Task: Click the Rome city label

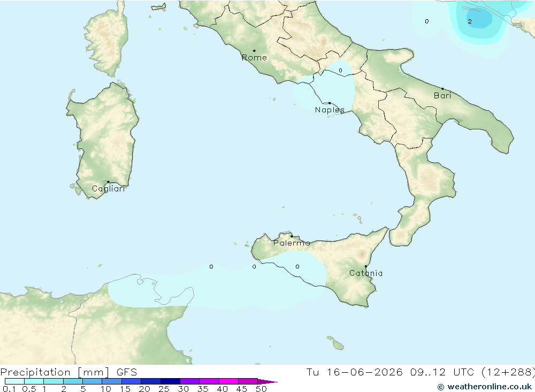Action: 254,58
